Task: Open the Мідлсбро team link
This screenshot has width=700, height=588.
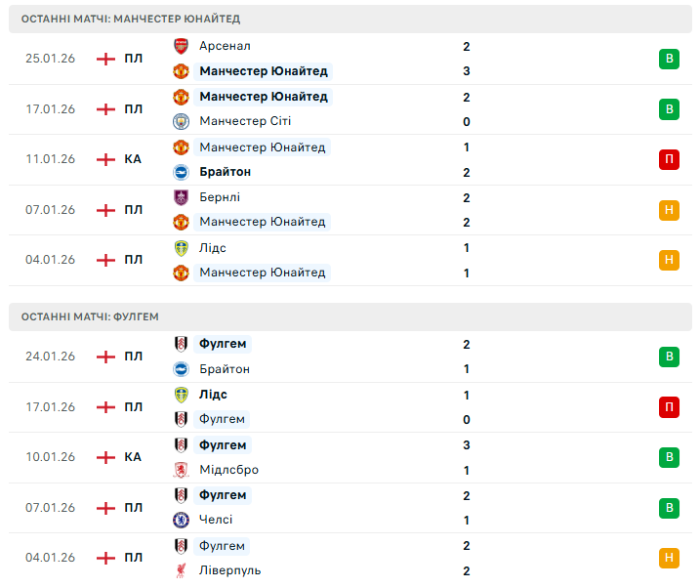Action: (x=228, y=470)
